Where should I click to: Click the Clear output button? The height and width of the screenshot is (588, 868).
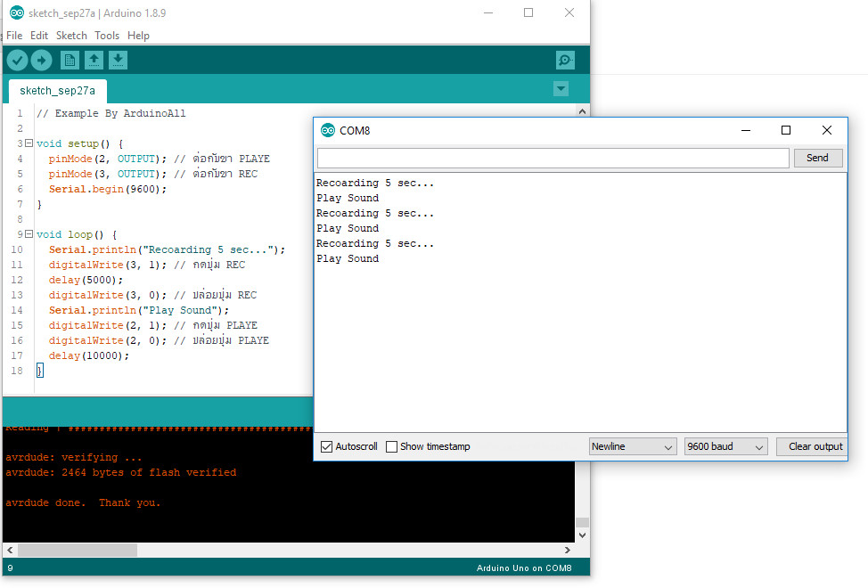pyautogui.click(x=812, y=446)
